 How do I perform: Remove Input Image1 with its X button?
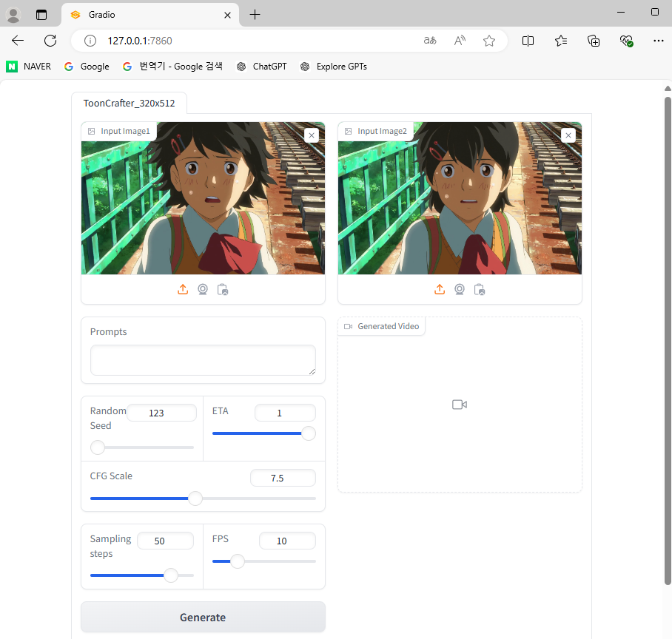tap(312, 135)
